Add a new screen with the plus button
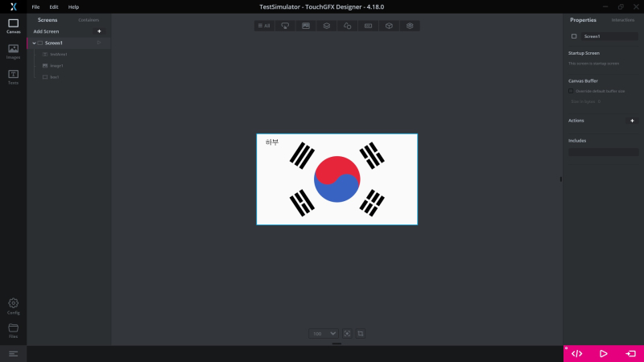Screen dimensions: 644x362 pos(99,31)
